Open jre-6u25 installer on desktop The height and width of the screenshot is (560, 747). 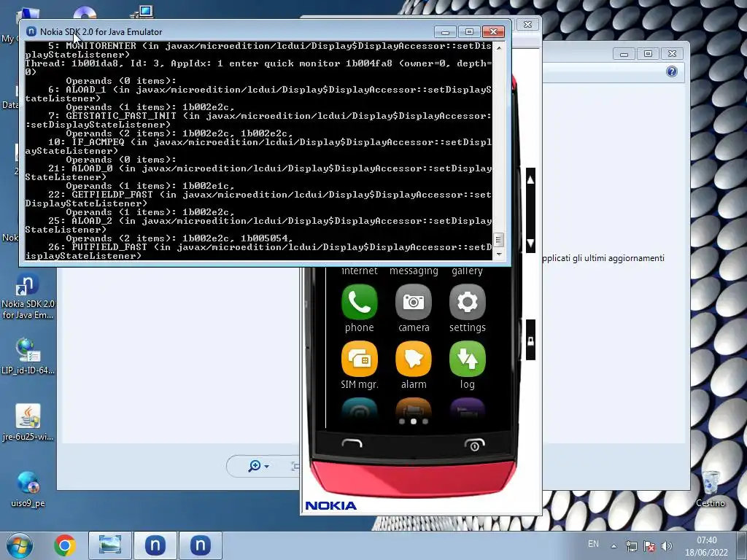click(x=28, y=423)
